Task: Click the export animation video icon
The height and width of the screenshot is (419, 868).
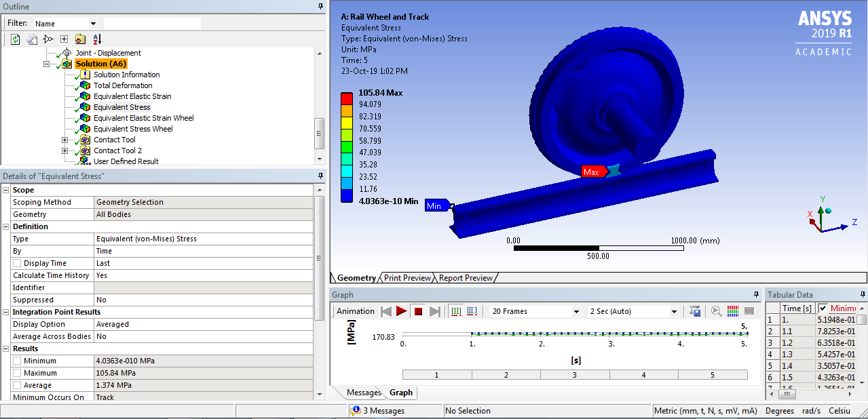Action: click(x=695, y=311)
